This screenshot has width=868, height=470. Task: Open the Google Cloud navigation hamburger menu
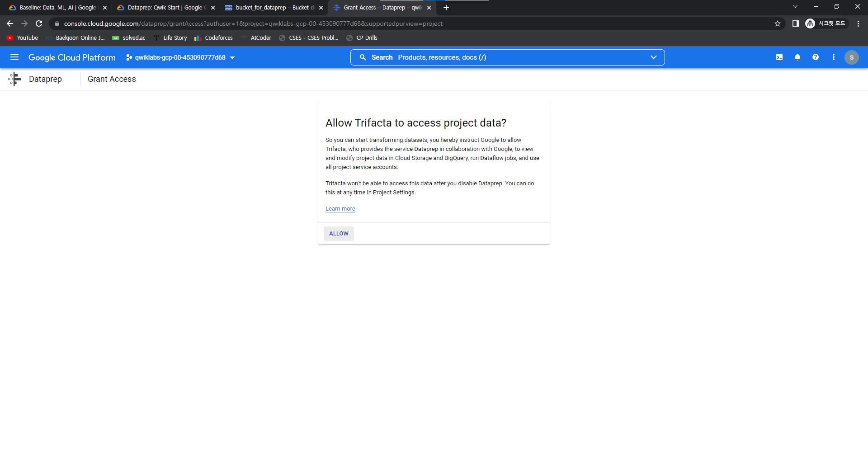(x=14, y=57)
